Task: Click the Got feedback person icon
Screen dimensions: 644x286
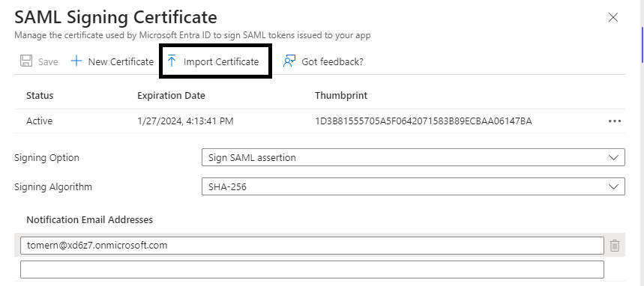Action: [289, 61]
